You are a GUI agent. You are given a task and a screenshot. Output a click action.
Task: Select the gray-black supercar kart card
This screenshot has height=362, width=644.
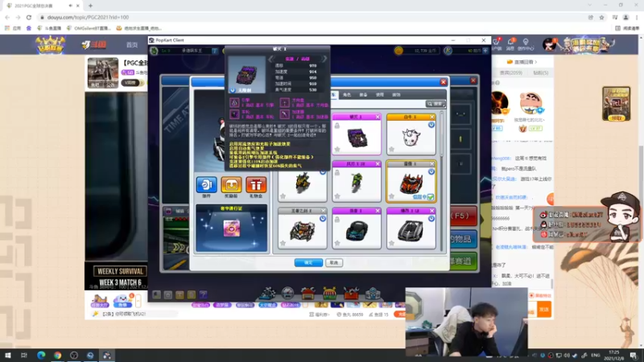411,228
